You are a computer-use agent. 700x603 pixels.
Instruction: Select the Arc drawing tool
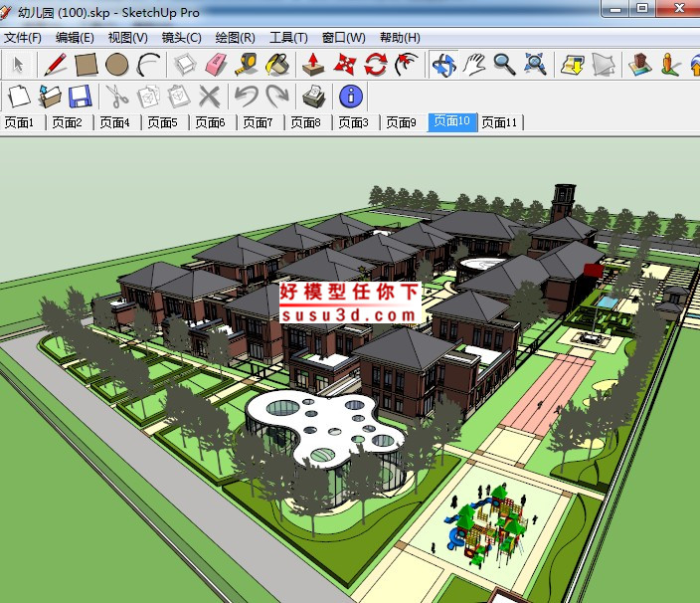pyautogui.click(x=148, y=65)
